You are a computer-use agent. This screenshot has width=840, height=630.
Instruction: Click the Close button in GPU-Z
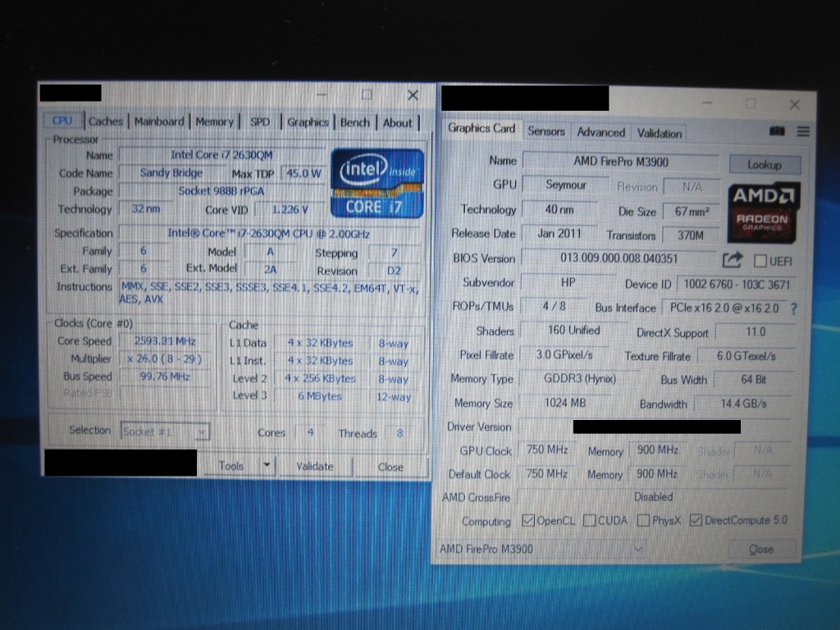coord(760,549)
